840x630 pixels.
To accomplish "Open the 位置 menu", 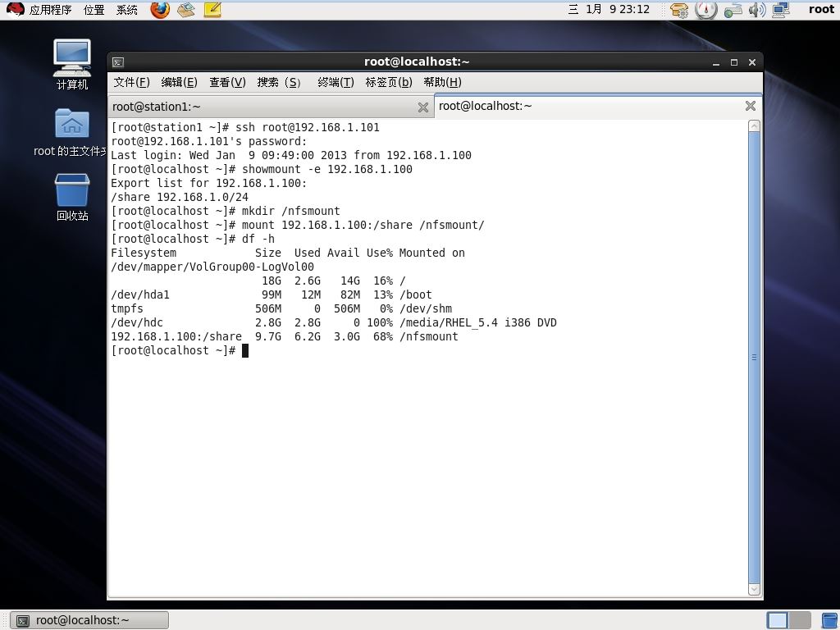I will (x=94, y=10).
